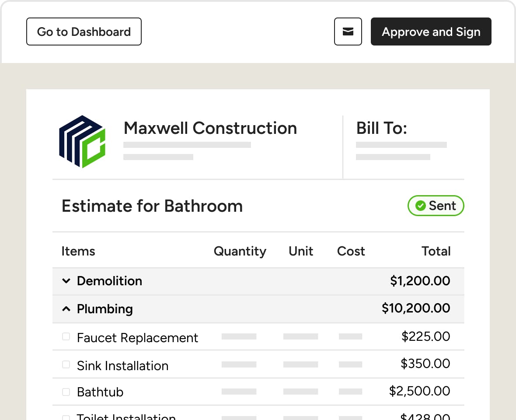The width and height of the screenshot is (516, 420).
Task: Check the Sink Installation checkbox
Action: click(x=66, y=364)
